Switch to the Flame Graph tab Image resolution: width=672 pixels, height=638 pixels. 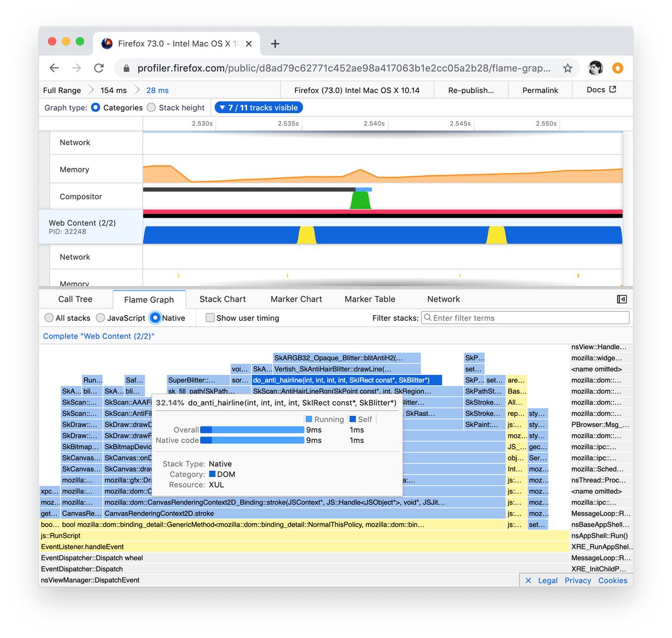[x=149, y=299]
